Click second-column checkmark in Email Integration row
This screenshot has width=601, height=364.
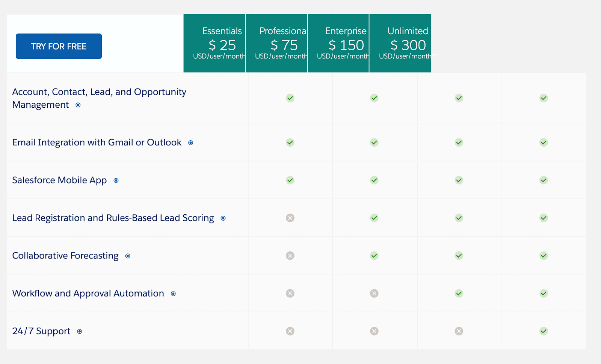374,142
